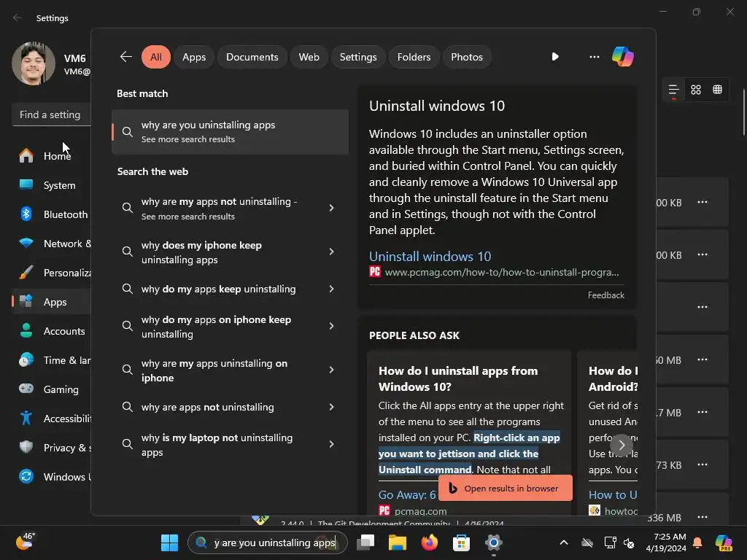Filter search results by Photos
The height and width of the screenshot is (560, 747).
466,57
